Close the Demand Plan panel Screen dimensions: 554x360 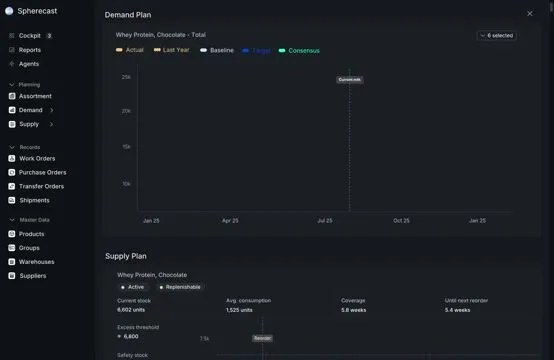coord(530,13)
